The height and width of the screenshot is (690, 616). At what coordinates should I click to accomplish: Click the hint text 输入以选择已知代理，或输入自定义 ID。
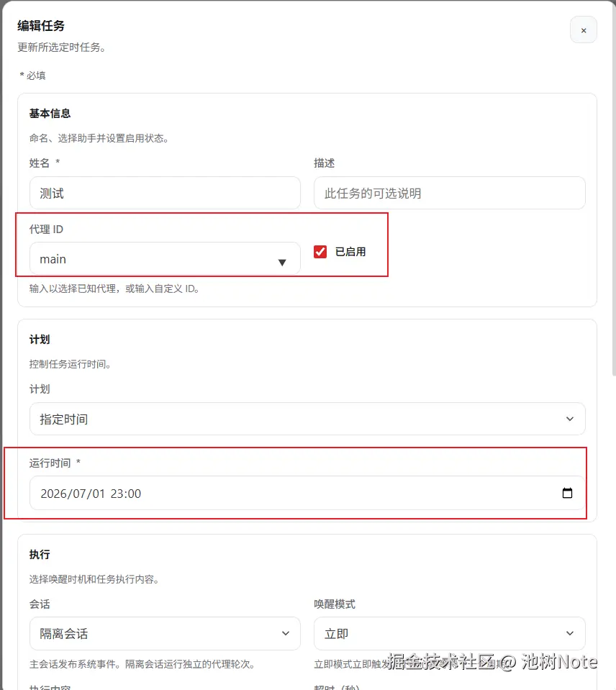pos(114,289)
